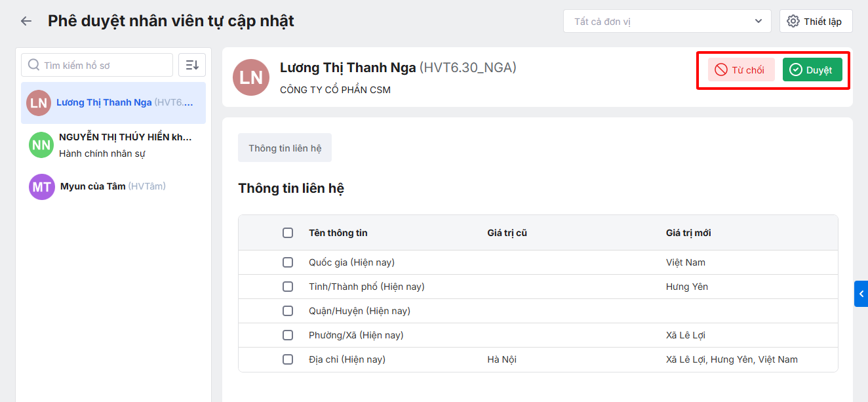Screen dimensions: 868x402
Task: Click the green NN avatar
Action: coord(41,145)
